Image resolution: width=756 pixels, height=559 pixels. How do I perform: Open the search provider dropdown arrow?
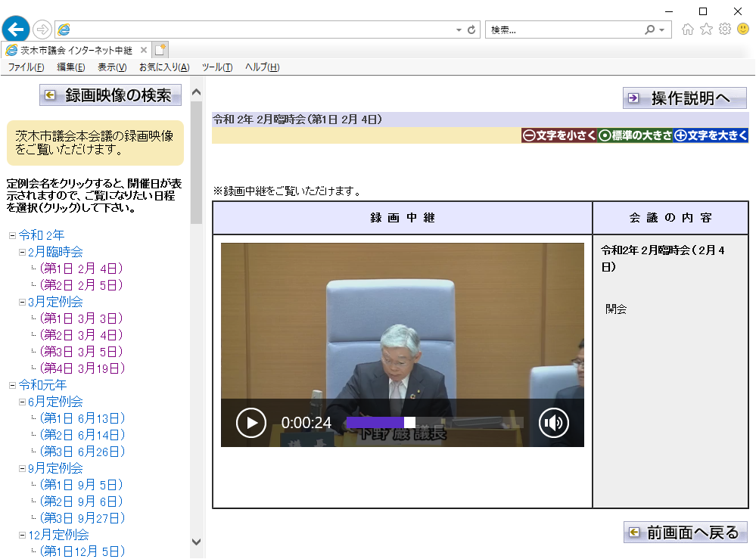tap(662, 30)
